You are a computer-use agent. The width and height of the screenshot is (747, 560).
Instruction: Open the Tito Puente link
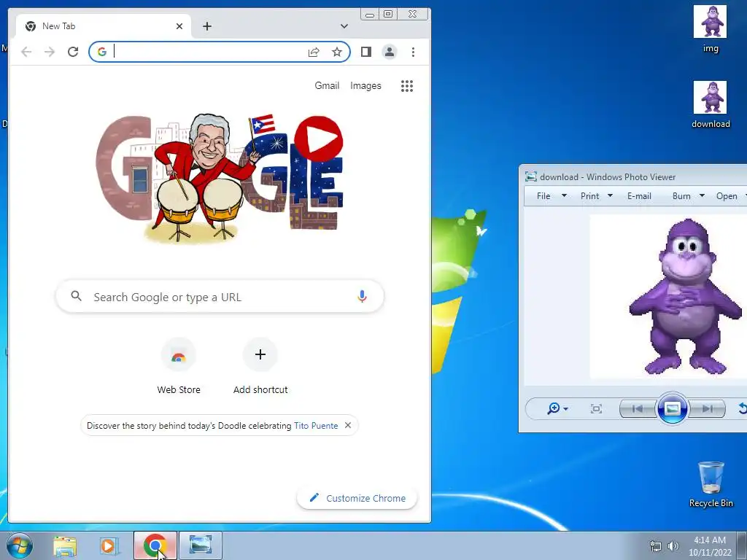pyautogui.click(x=316, y=425)
